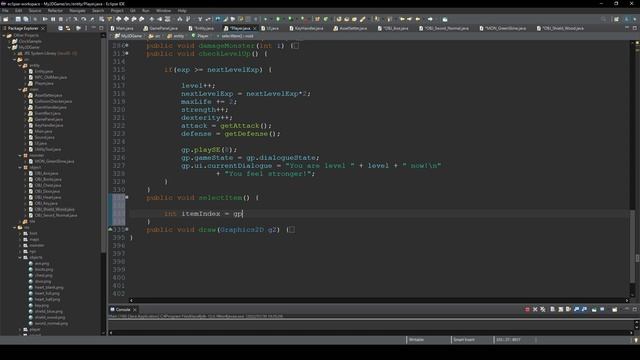Click Remove All Terminated Launches in Console
The image size is (640, 360).
[x=543, y=309]
